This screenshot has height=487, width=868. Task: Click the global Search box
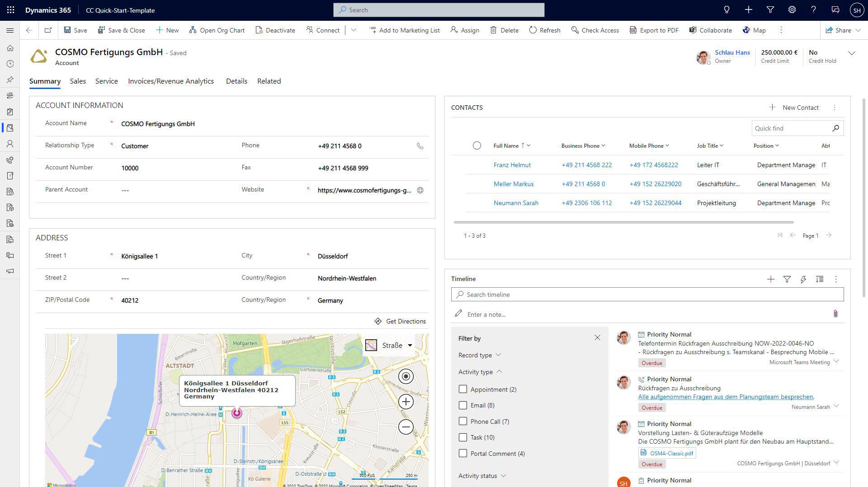pyautogui.click(x=439, y=10)
